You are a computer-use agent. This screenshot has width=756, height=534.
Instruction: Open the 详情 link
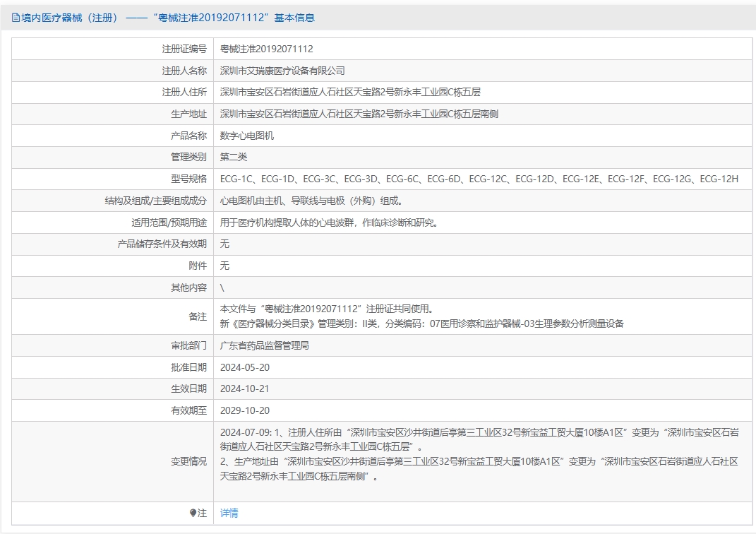tap(229, 513)
